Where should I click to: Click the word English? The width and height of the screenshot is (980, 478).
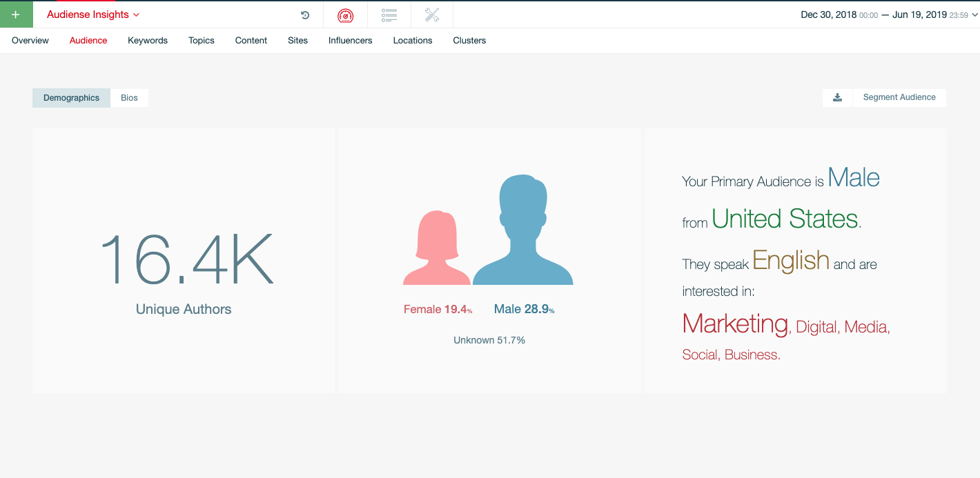[x=791, y=260]
